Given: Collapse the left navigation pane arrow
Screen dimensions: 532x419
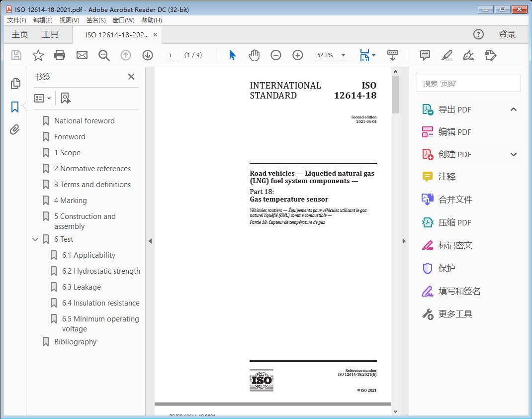Looking at the screenshot, I should [x=150, y=241].
